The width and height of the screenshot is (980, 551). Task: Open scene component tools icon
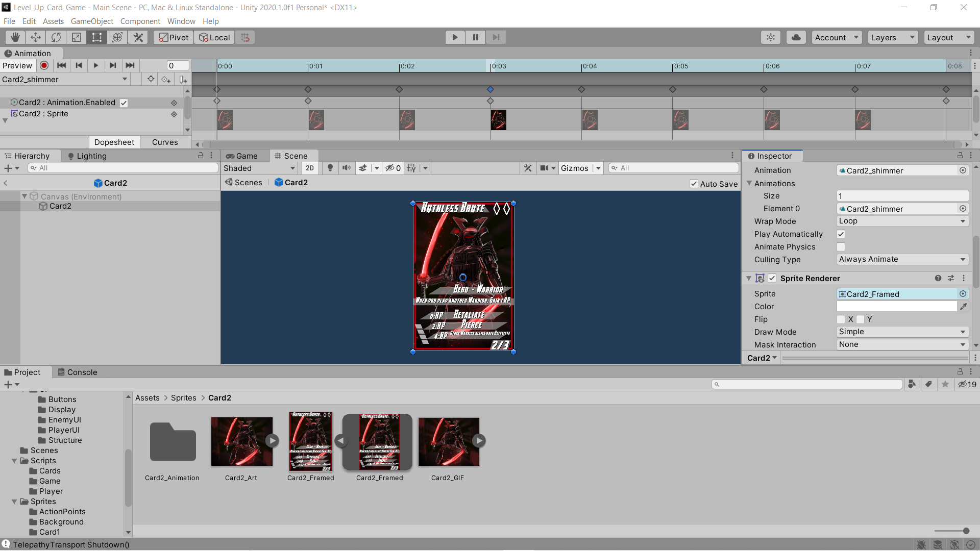coord(528,168)
